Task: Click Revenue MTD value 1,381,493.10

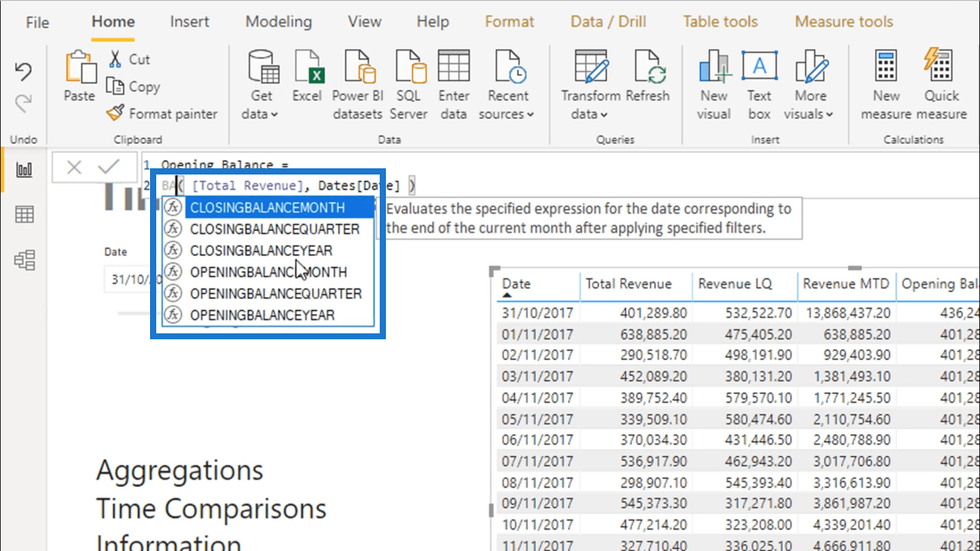Action: pyautogui.click(x=852, y=377)
